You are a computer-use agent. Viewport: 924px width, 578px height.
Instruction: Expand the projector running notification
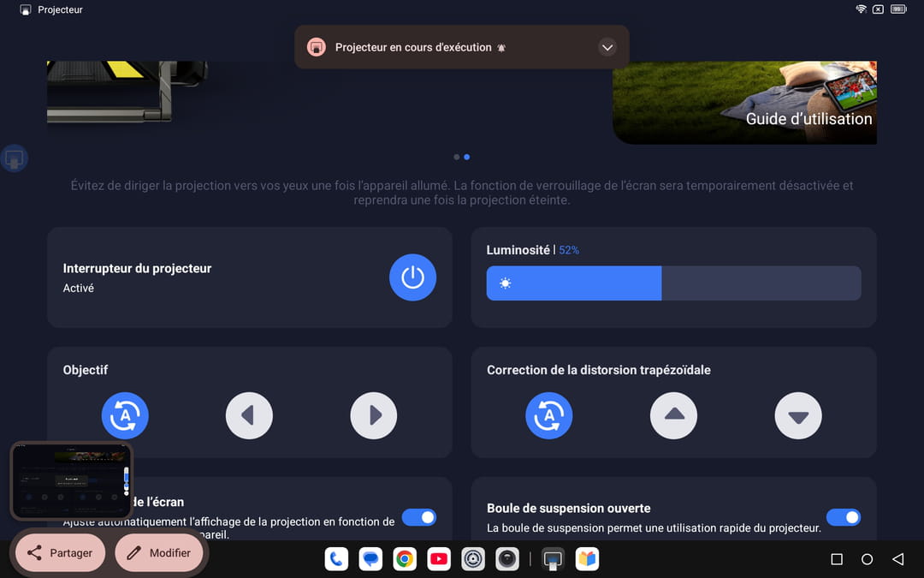point(607,47)
